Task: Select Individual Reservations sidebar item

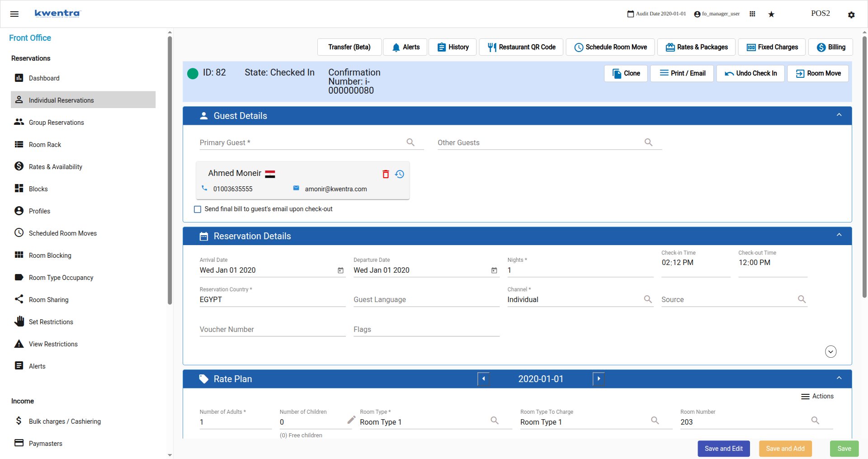Action: (x=83, y=100)
